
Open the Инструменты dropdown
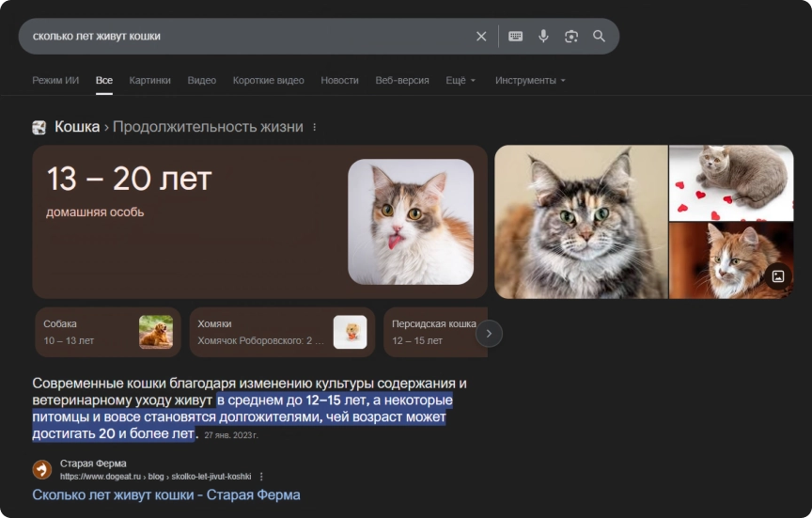click(x=530, y=80)
